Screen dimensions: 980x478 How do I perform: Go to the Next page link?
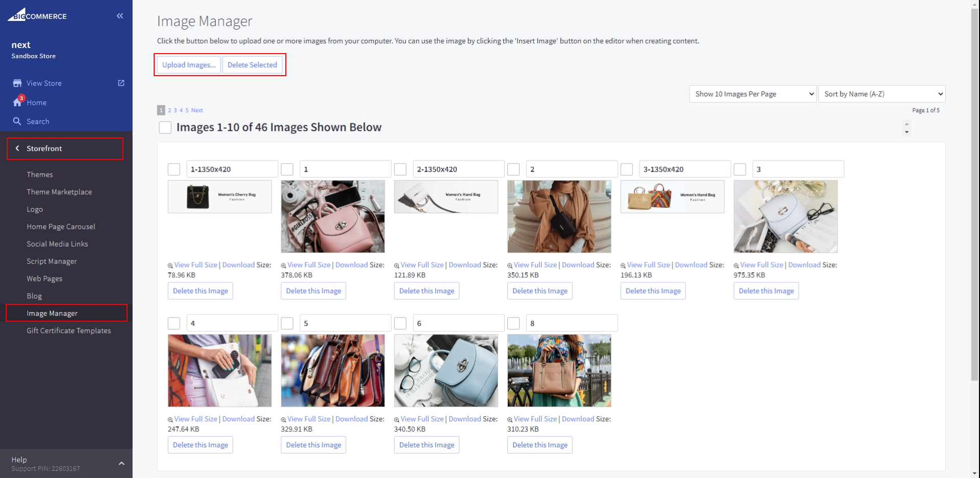[x=197, y=110]
